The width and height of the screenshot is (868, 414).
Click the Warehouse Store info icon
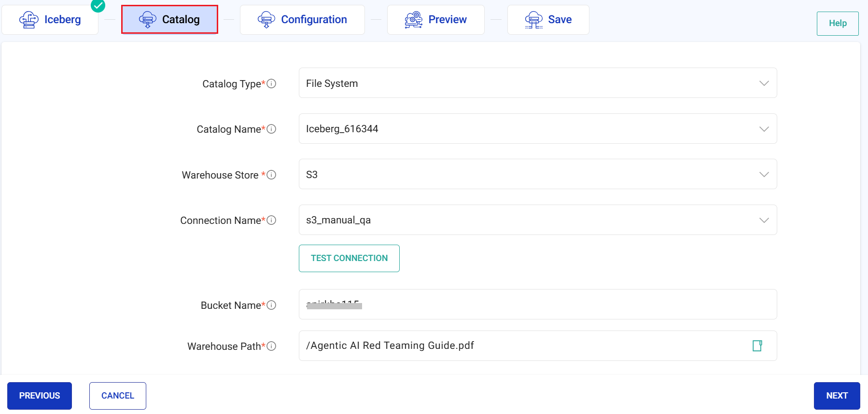tap(271, 175)
